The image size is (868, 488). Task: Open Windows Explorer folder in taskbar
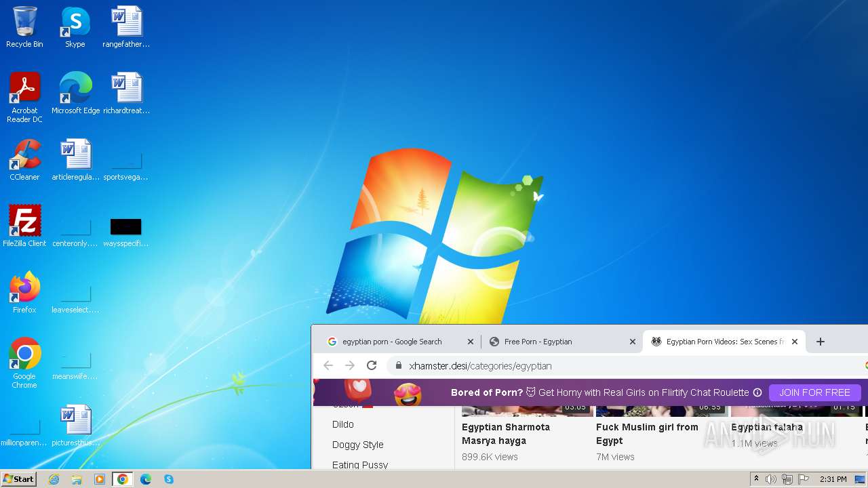point(77,479)
